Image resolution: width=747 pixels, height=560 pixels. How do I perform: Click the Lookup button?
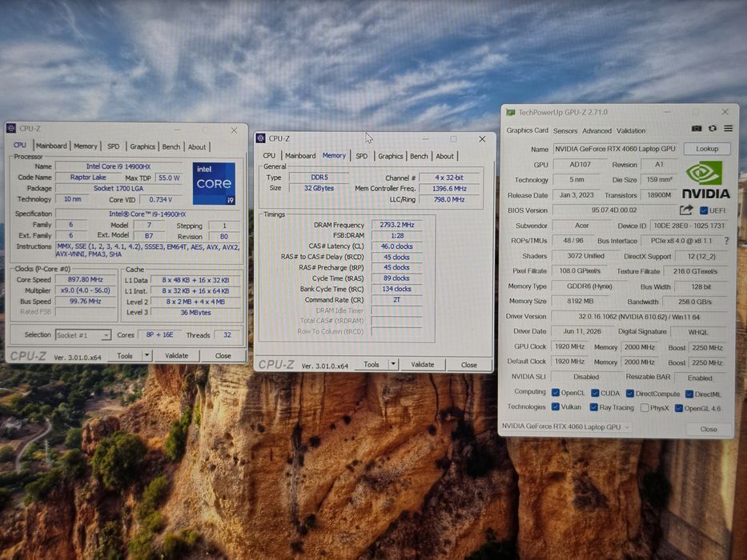pyautogui.click(x=707, y=149)
